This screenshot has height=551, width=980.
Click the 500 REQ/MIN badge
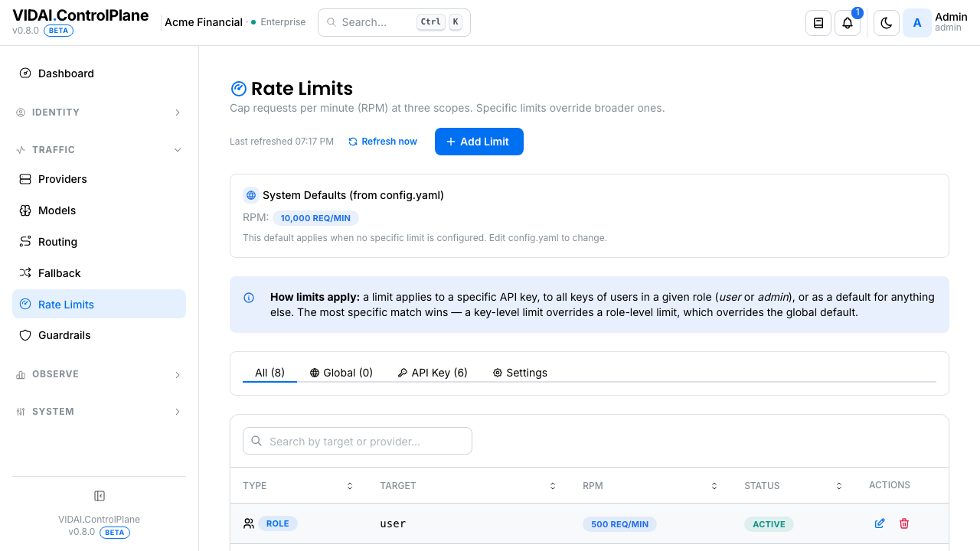pos(619,524)
